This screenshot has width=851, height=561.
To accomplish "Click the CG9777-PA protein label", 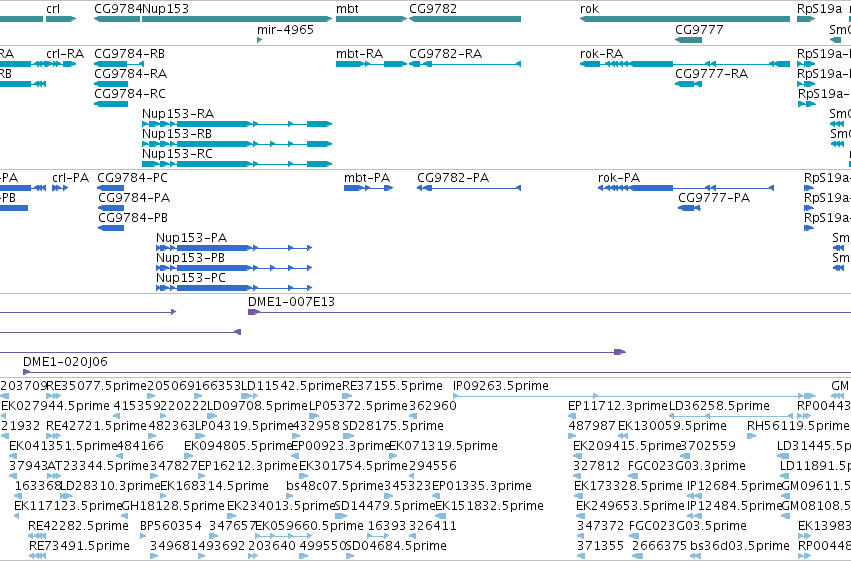I will 714,198.
